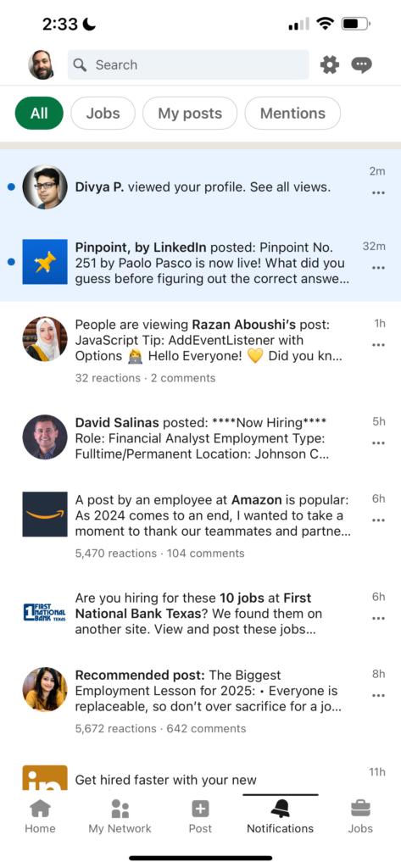Screen dimensions: 401x868
Task: Open Razan Aboushi's post notification
Action: click(x=200, y=351)
